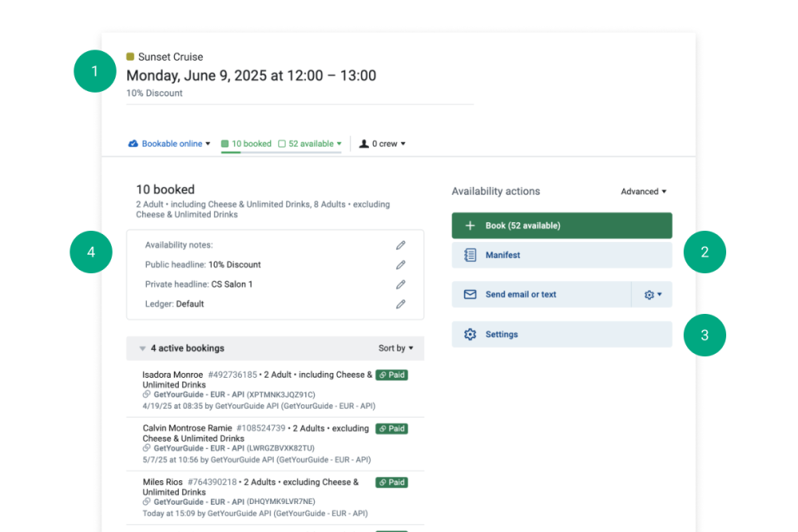
Task: Click Paid badge on Isadora Monroe booking
Action: click(391, 375)
